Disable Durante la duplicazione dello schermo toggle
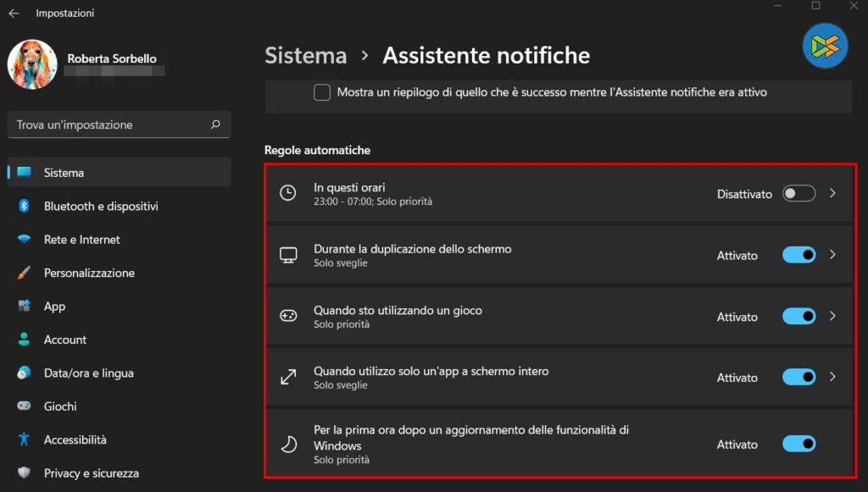 798,255
